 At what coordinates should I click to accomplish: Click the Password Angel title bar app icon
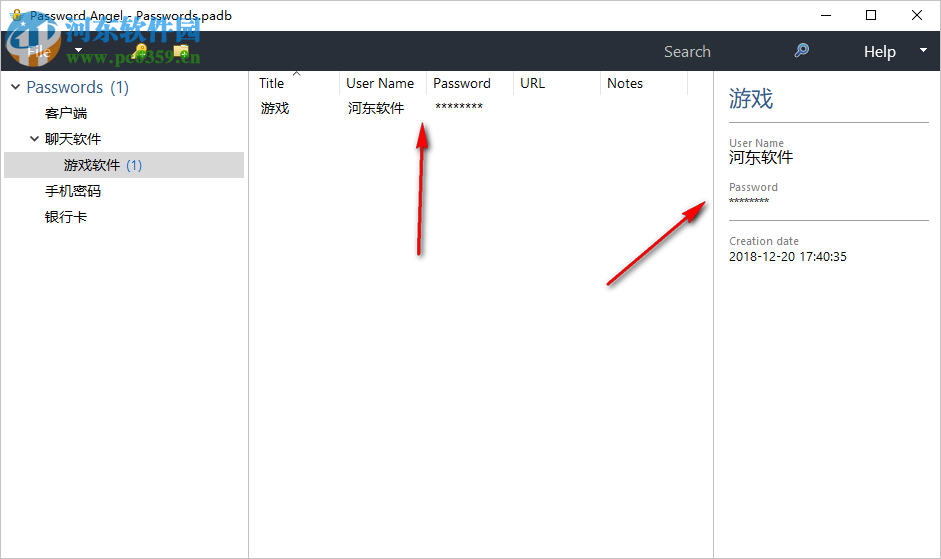tap(17, 16)
